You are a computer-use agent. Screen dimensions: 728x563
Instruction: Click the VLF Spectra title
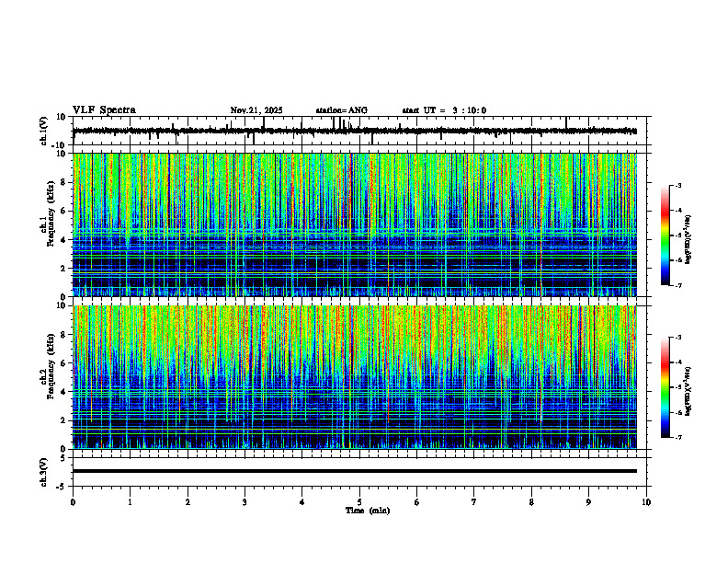point(105,110)
